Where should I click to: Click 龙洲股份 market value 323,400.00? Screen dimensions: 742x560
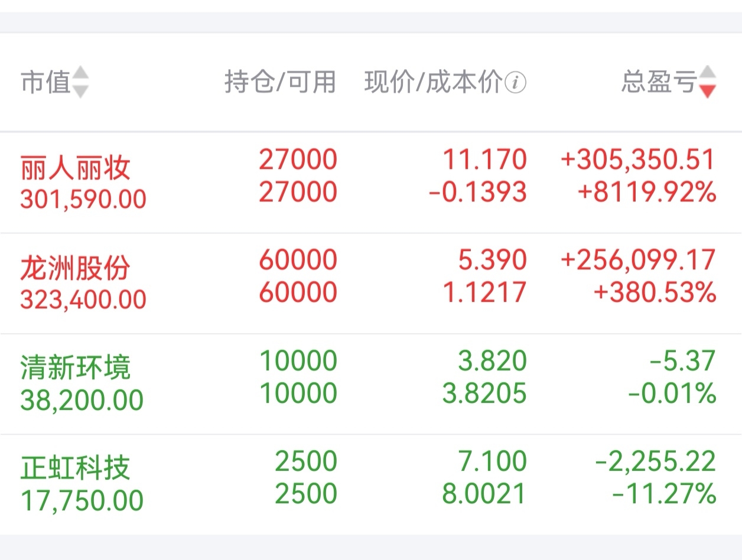[x=83, y=300]
